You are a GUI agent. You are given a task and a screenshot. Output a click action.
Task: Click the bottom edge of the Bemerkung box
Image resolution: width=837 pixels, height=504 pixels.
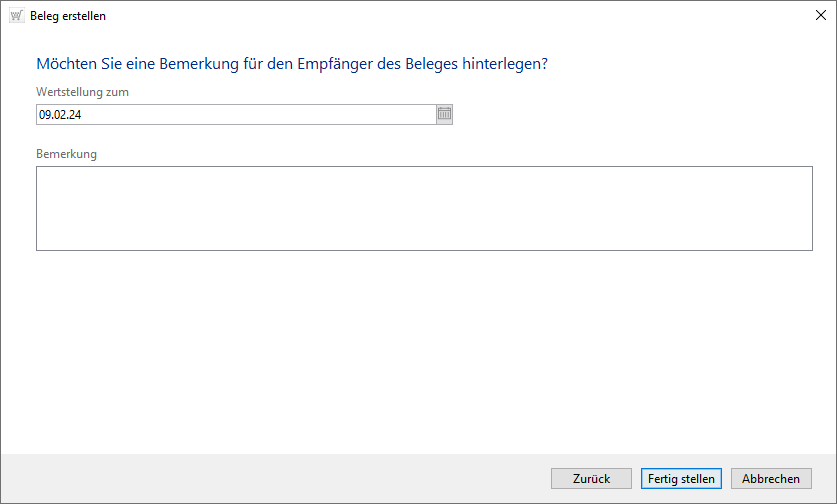coord(424,250)
